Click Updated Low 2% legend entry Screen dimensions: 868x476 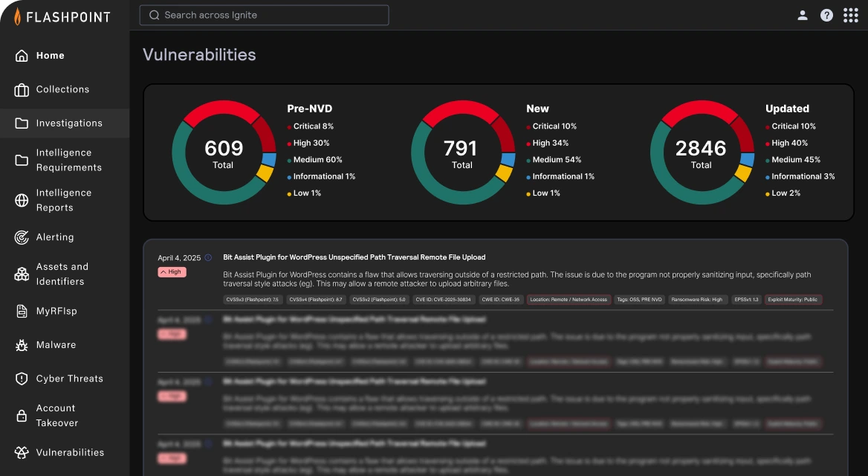point(783,193)
